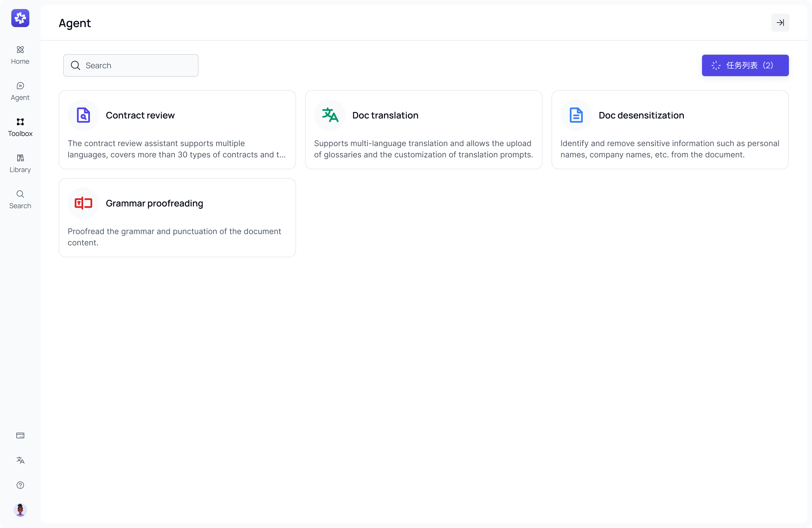The height and width of the screenshot is (528, 812).
Task: Click the Doc desensitization file icon
Action: (576, 115)
